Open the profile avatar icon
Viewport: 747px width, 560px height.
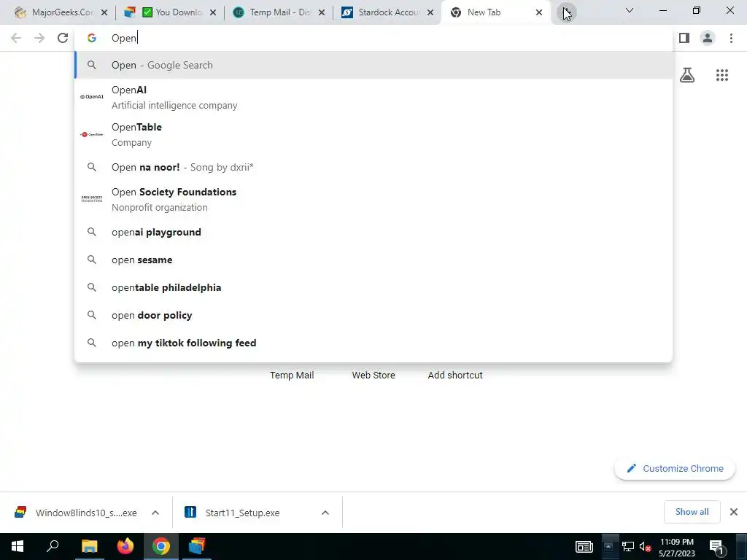708,38
